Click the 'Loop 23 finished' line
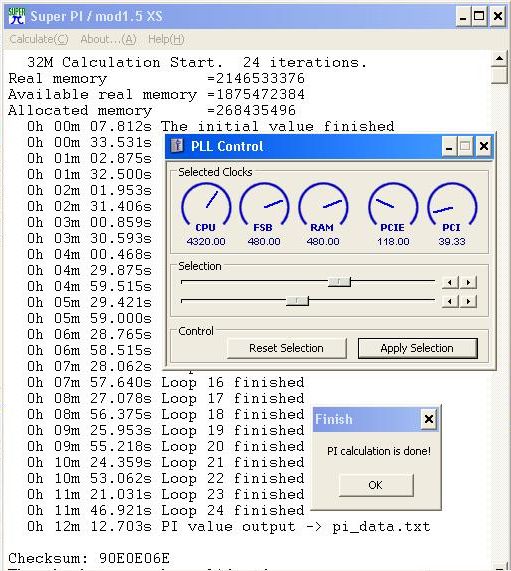Viewport: 511px width, 571px height. (x=166, y=495)
